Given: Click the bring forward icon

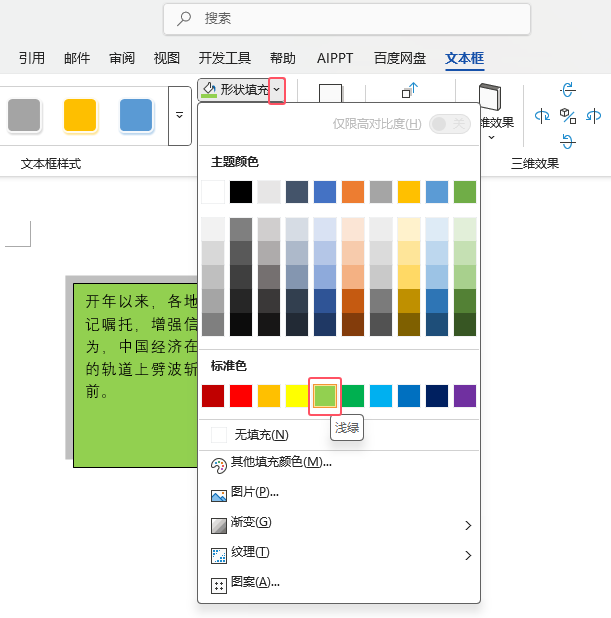Looking at the screenshot, I should [x=410, y=90].
